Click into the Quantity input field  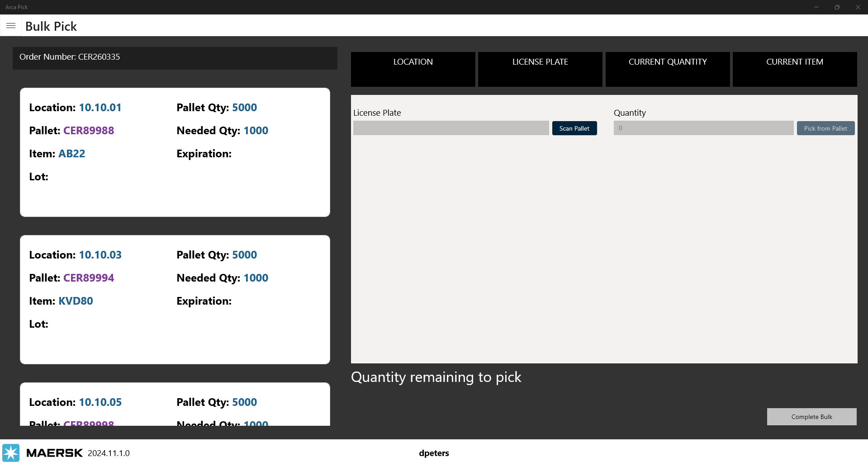click(x=703, y=128)
